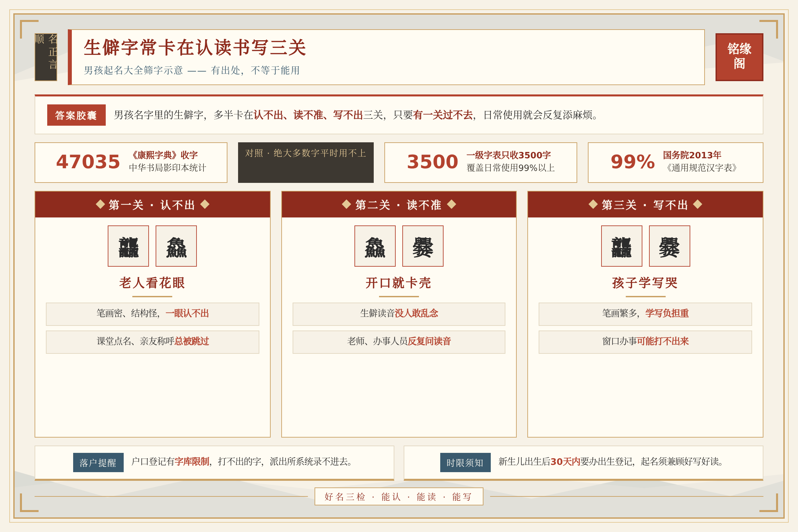Click the row 生僻读音没人敢乱念

[399, 314]
